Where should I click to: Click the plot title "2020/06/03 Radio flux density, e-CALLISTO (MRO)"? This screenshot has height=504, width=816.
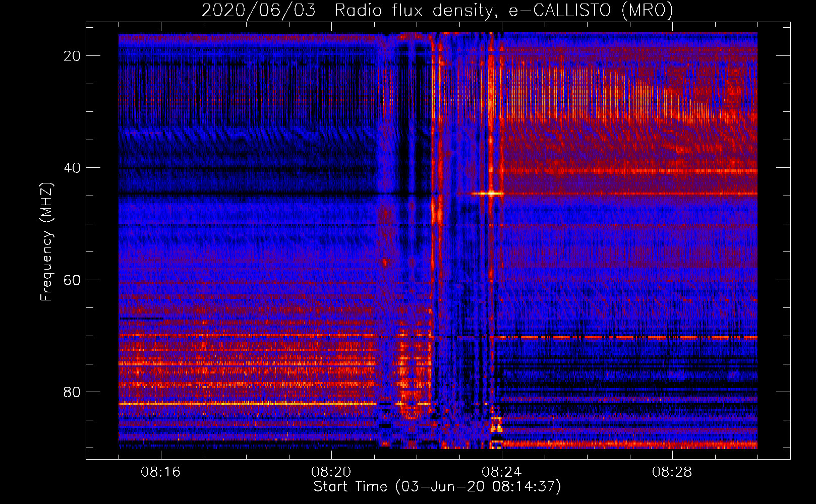437,10
